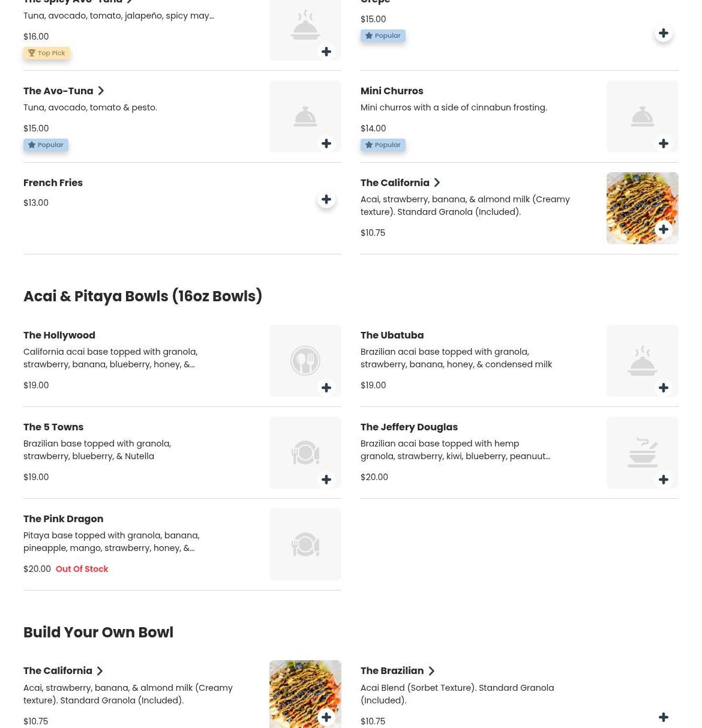Image resolution: width=702 pixels, height=728 pixels.
Task: Add The Brazilian bowl to cart
Action: click(664, 717)
